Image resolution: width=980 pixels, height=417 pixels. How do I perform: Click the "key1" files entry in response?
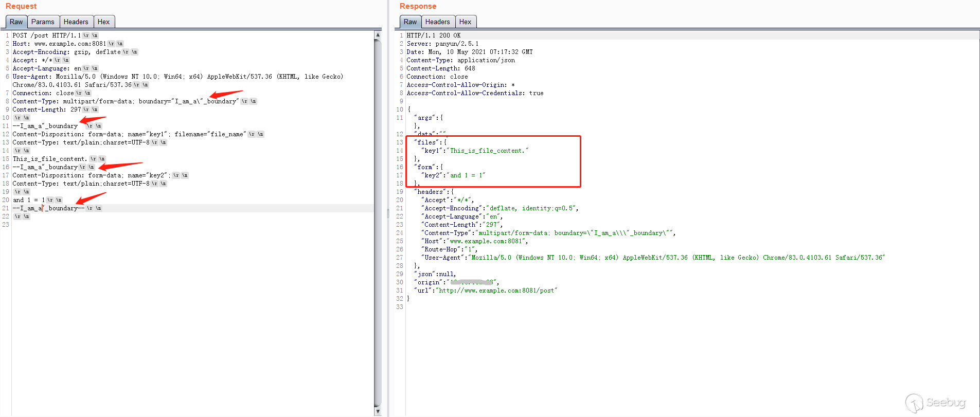(x=474, y=151)
